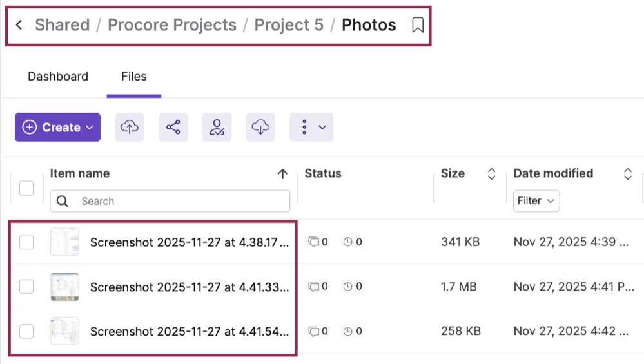Open the Date modified Filter dropdown
The width and height of the screenshot is (644, 364).
pos(536,200)
